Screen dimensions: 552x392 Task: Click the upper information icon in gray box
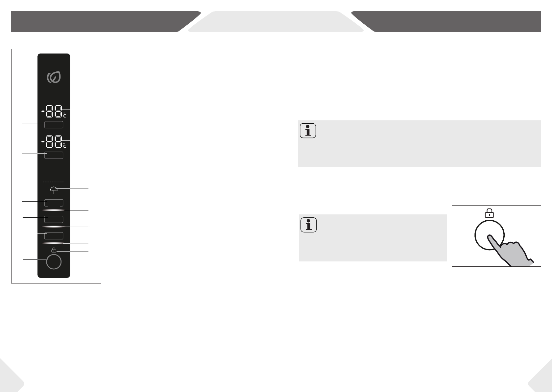coord(308,131)
